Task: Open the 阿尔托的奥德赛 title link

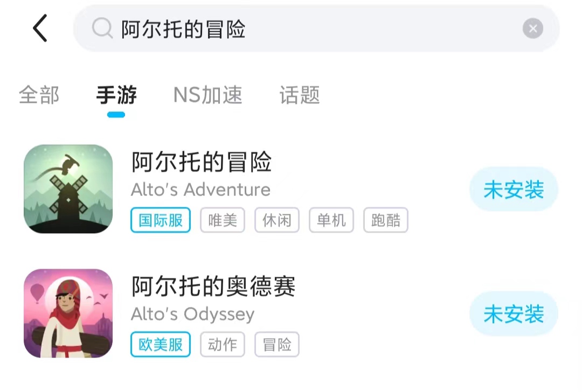Action: [x=213, y=286]
